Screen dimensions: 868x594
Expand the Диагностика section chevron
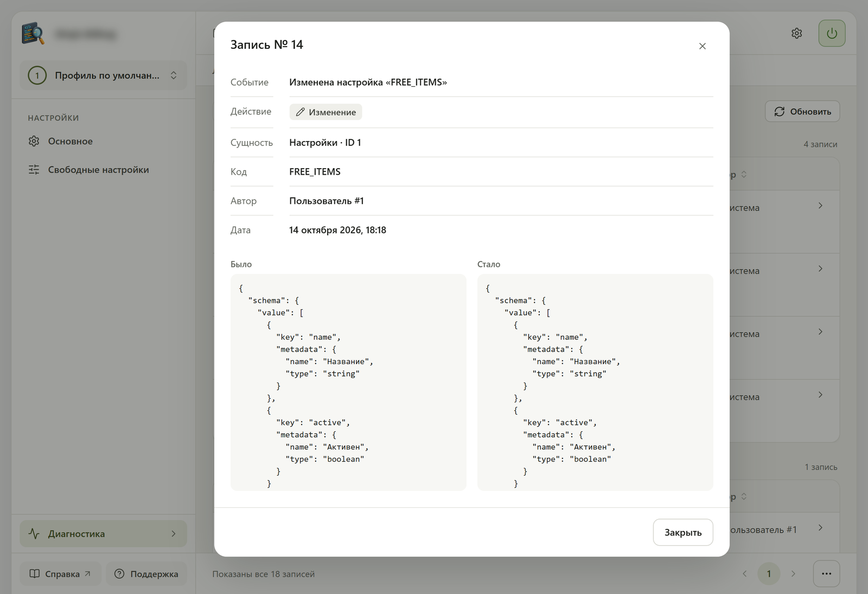[174, 534]
